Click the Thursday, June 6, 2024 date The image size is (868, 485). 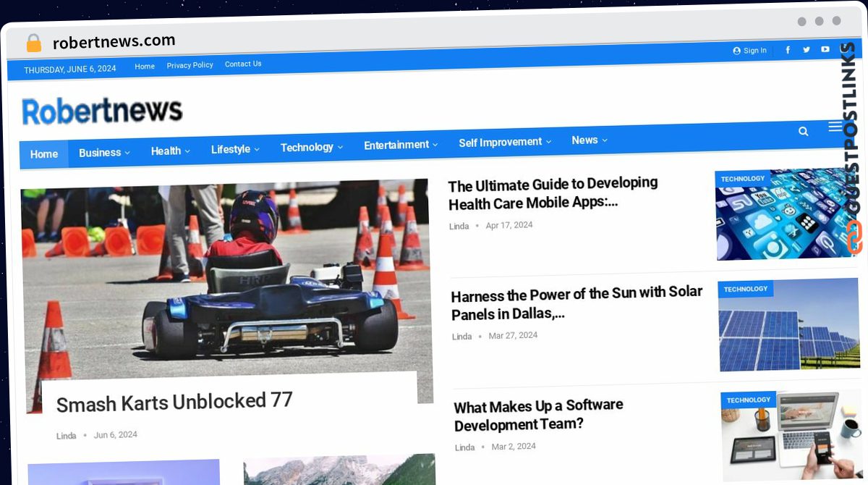coord(70,69)
